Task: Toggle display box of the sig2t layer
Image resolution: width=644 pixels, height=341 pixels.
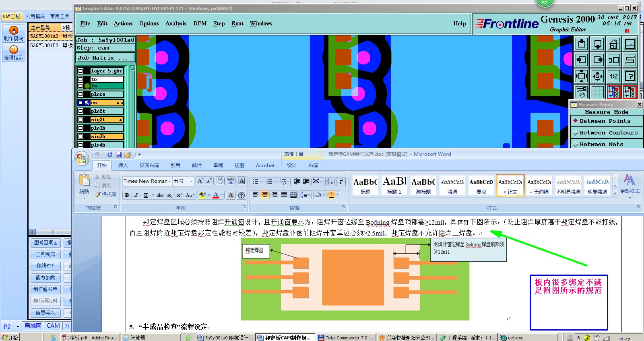Action: [x=80, y=120]
